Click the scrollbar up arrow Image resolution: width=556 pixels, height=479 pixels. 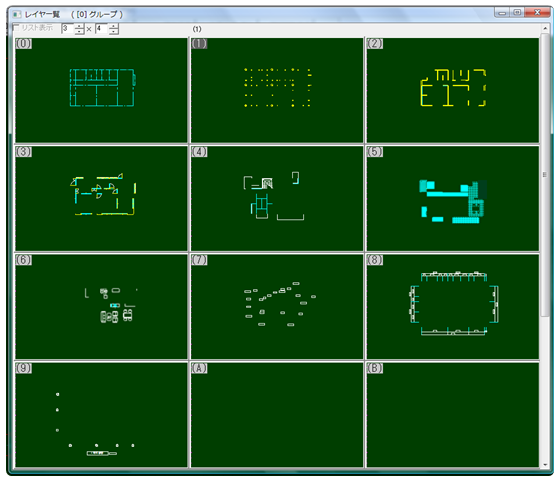click(545, 28)
